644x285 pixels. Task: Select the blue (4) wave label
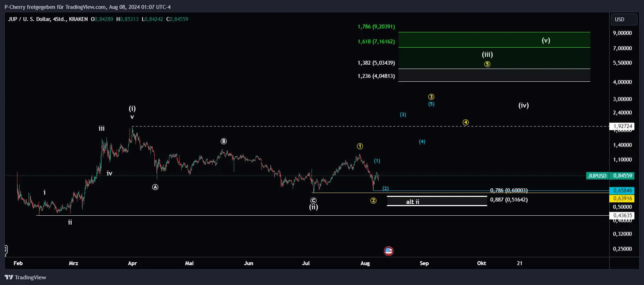[x=422, y=142]
